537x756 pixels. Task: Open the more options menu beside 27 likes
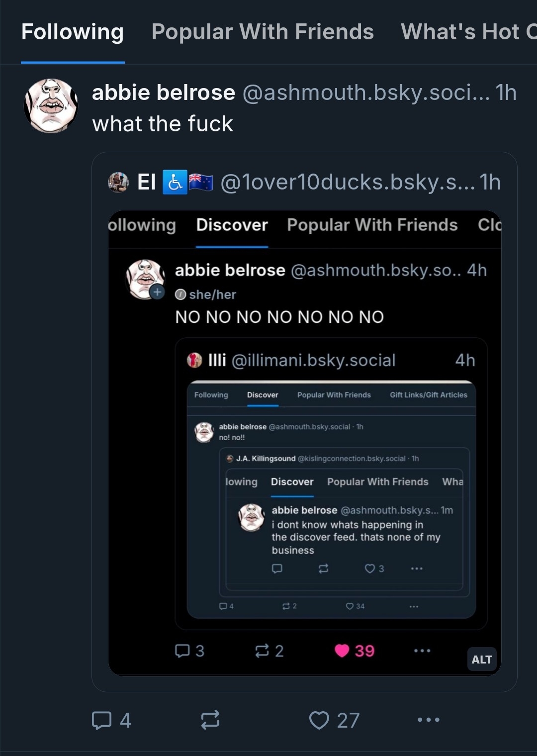(x=429, y=720)
